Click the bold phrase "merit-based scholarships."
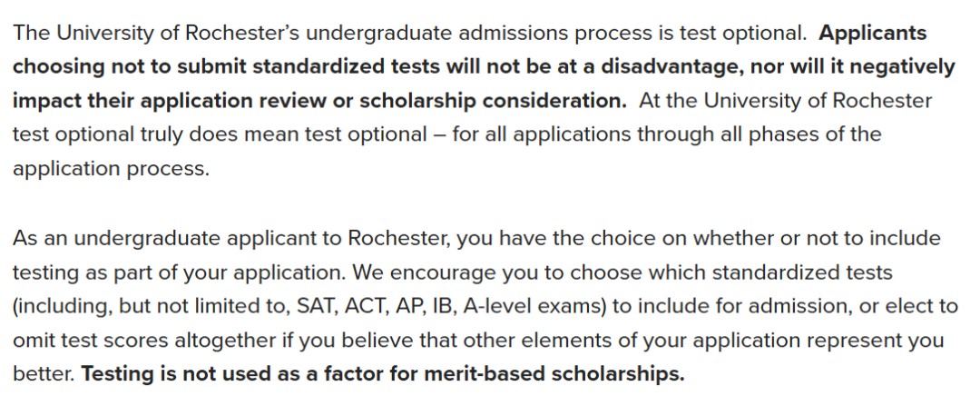The image size is (980, 406). pos(554,373)
